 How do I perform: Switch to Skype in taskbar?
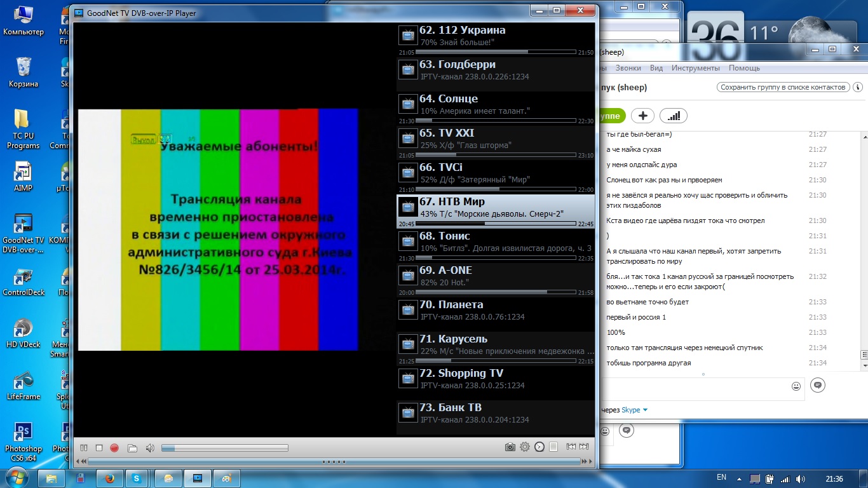point(137,478)
